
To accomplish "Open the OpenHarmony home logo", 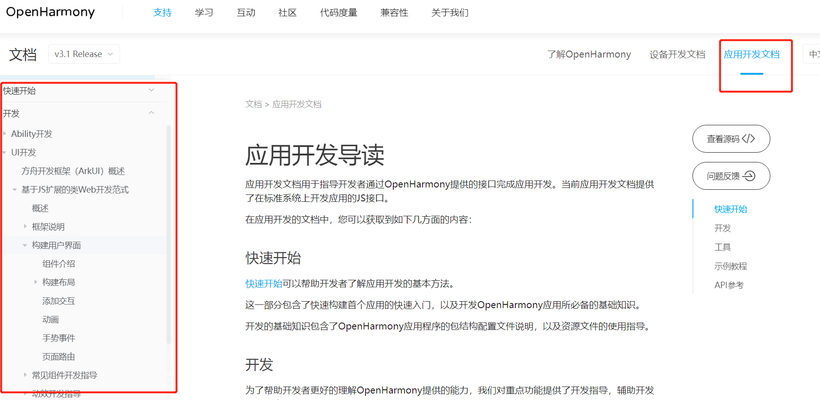I will pyautogui.click(x=50, y=13).
